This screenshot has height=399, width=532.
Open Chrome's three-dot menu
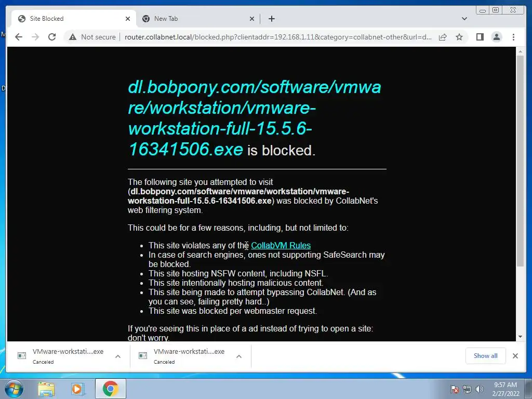(513, 37)
